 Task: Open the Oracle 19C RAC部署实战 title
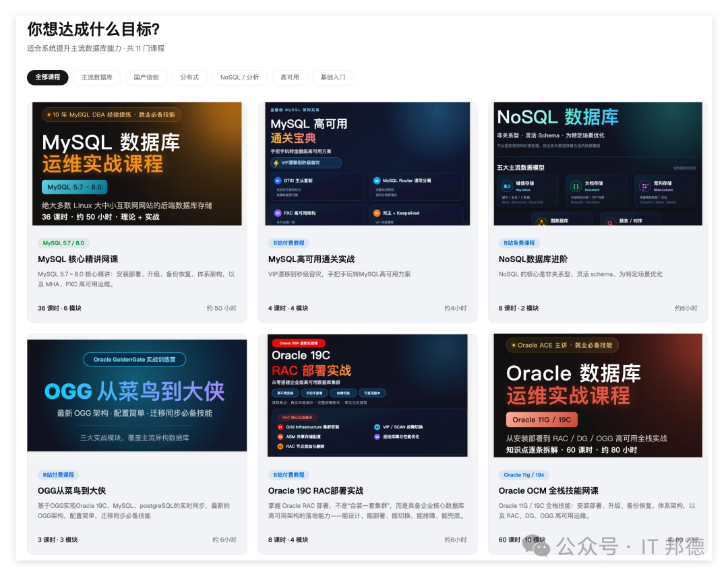tap(315, 490)
